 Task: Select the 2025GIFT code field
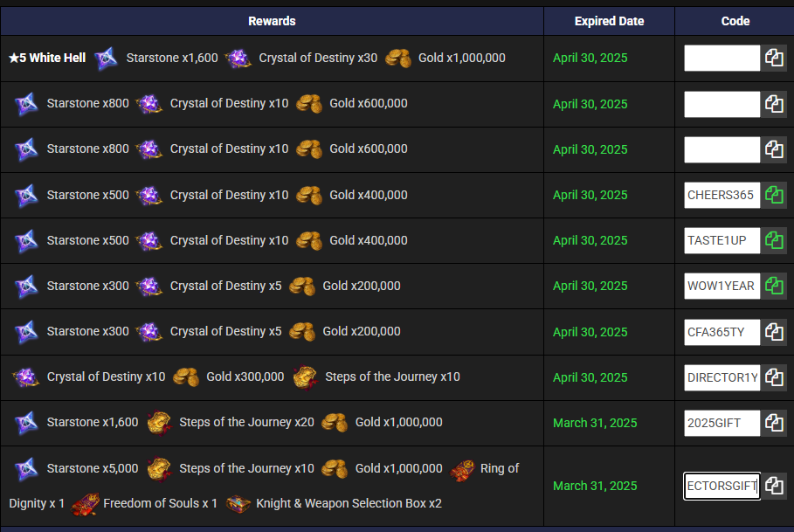(x=722, y=423)
